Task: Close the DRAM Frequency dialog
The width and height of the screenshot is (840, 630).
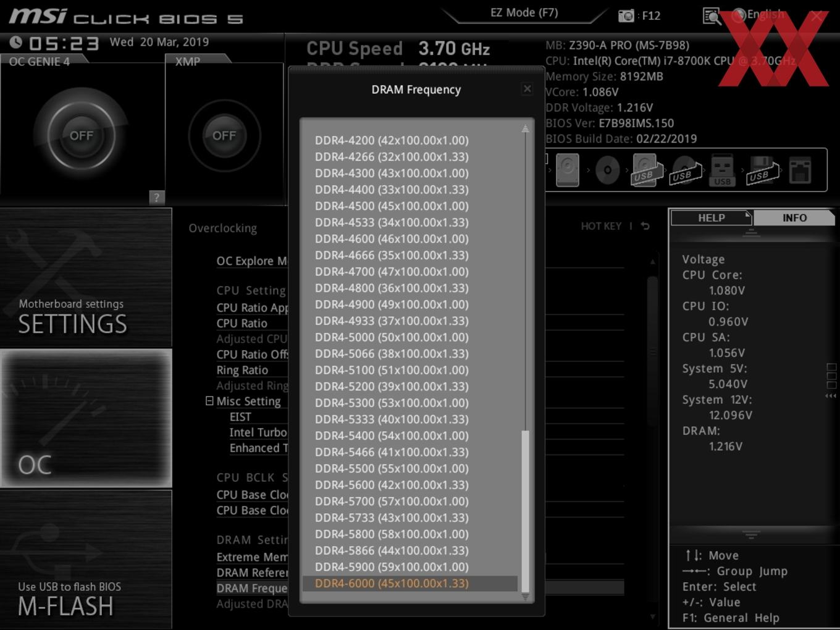Action: (527, 89)
